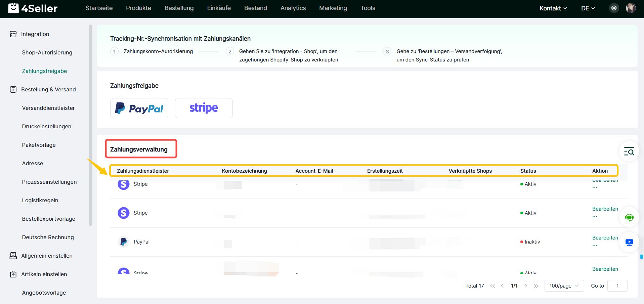Open Shop-Autorisierung in the sidebar

pos(47,52)
